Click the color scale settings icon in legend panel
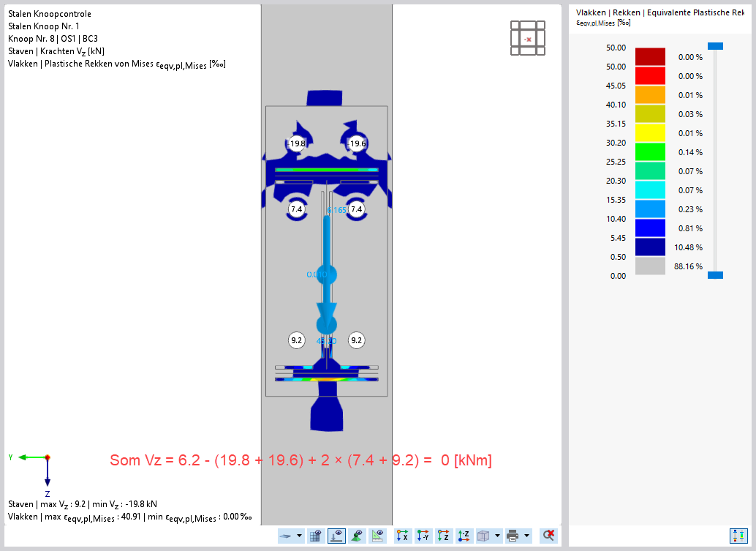 (738, 536)
